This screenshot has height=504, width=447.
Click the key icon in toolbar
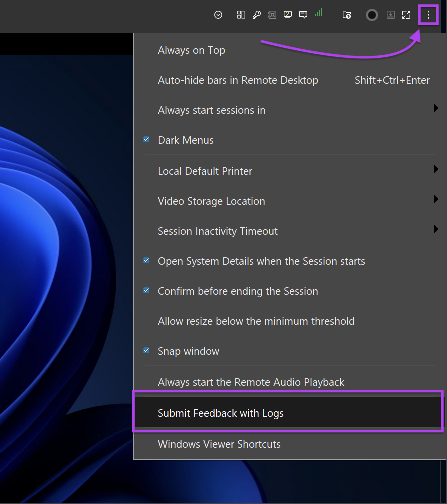tap(257, 15)
